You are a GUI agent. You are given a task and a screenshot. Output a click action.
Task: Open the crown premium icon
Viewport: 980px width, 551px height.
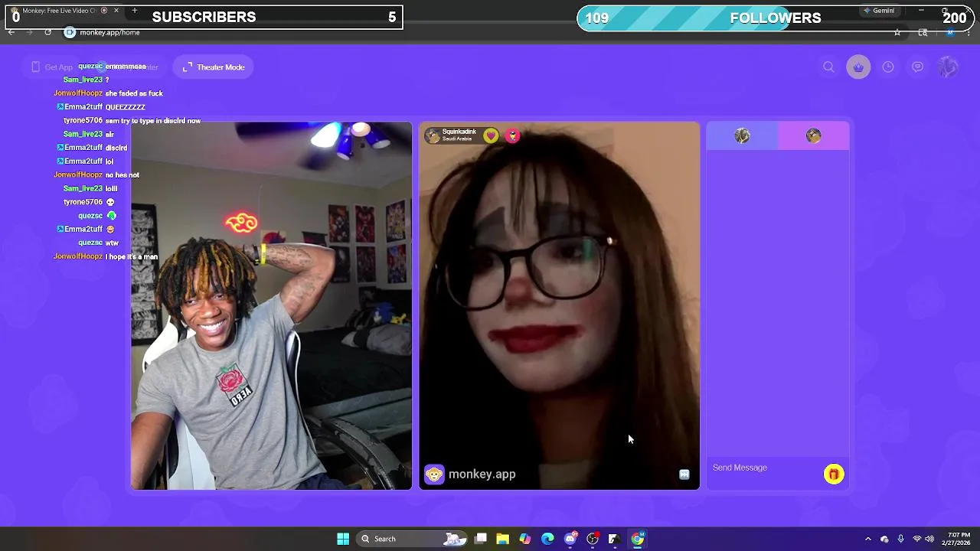coord(858,67)
